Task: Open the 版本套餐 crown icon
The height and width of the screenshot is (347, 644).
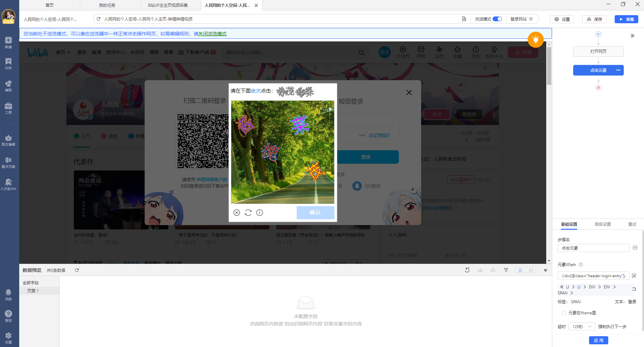Action: (8, 140)
